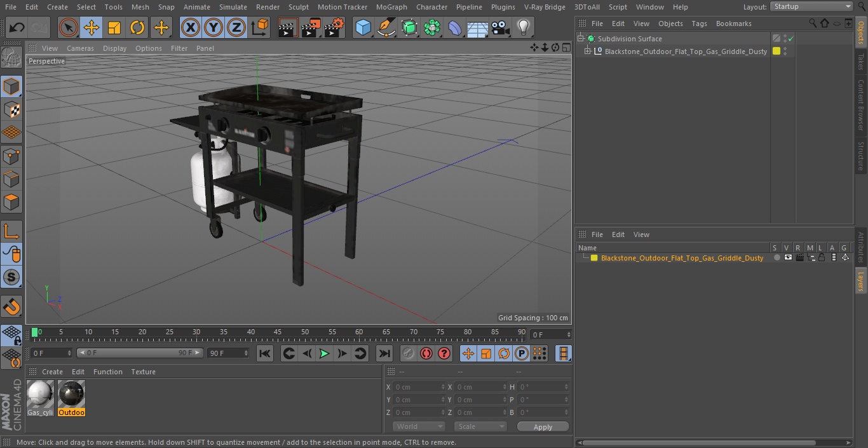The width and height of the screenshot is (868, 448).
Task: Open the material Texture menu
Action: [143, 372]
